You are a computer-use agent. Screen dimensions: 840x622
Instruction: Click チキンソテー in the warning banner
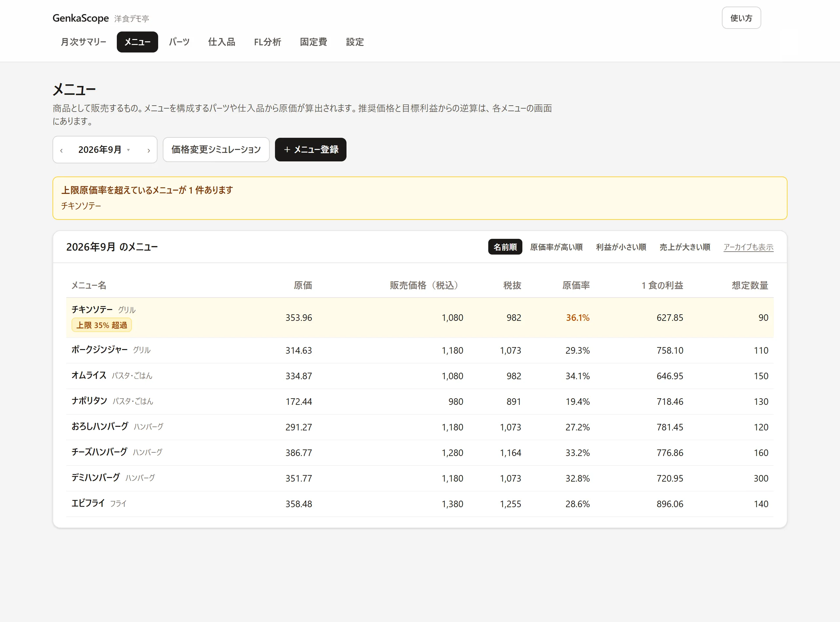[x=81, y=206]
